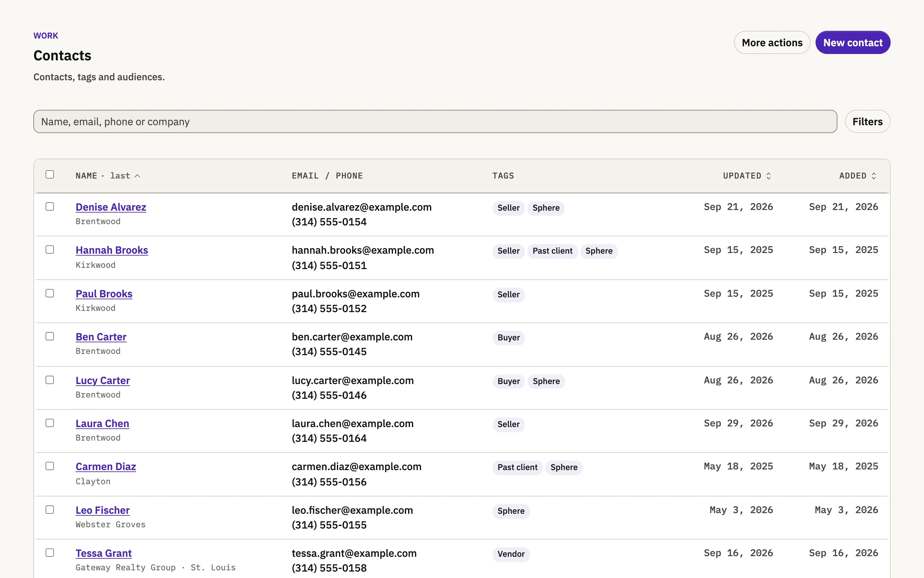Screen dimensions: 924x578
Task: Focus the contact search field
Action: coord(435,122)
